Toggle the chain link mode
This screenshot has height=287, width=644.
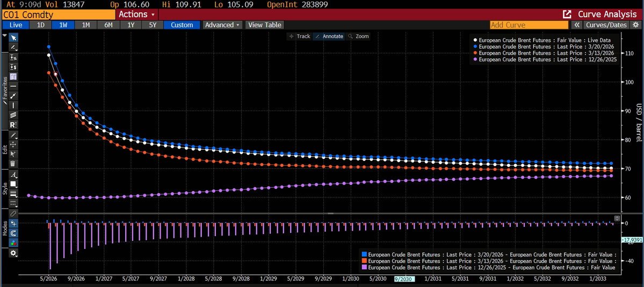click(x=13, y=214)
